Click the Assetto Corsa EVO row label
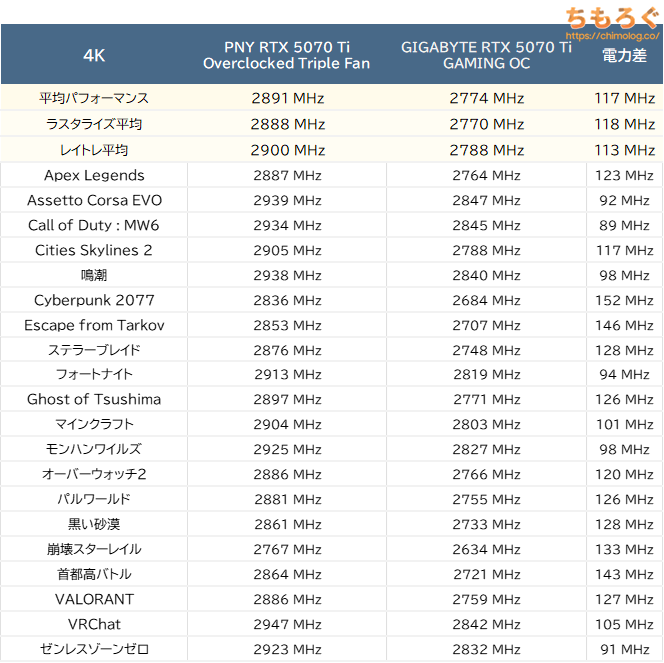The height and width of the screenshot is (663, 664). coord(94,200)
